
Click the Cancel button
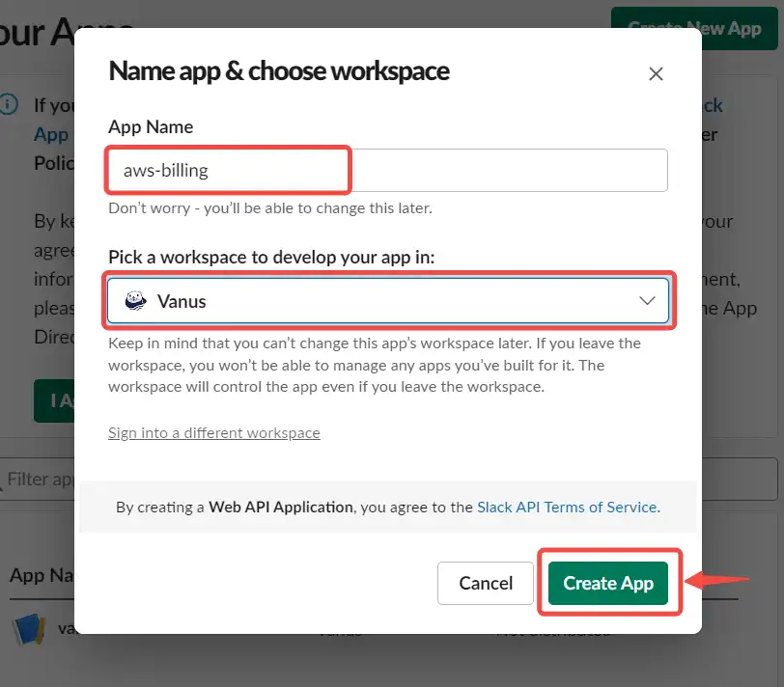click(x=486, y=583)
